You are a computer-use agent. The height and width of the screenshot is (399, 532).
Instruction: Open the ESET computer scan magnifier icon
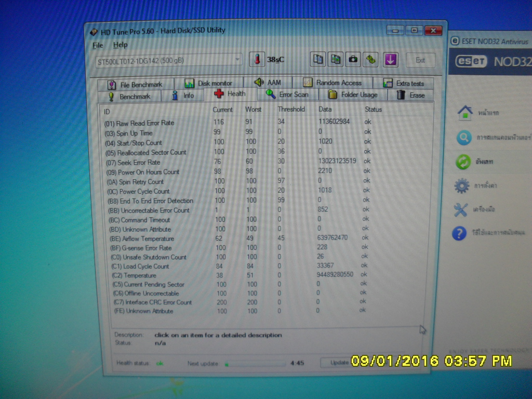pyautogui.click(x=464, y=137)
